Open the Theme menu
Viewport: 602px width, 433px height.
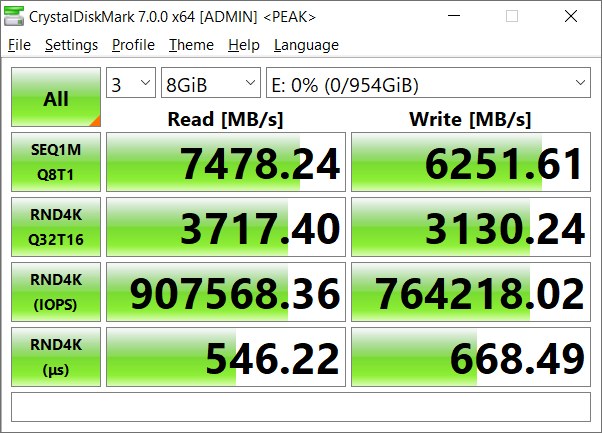point(191,45)
